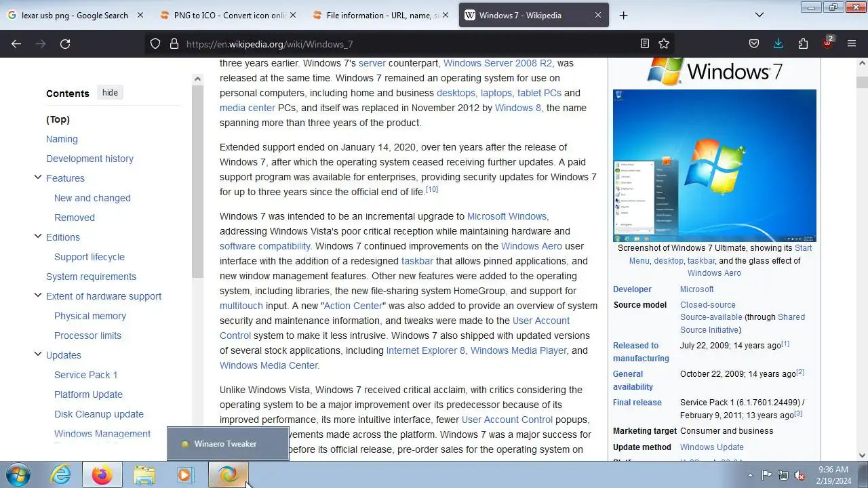Click the muted volume tray icon
868x488 pixels.
[x=800, y=475]
